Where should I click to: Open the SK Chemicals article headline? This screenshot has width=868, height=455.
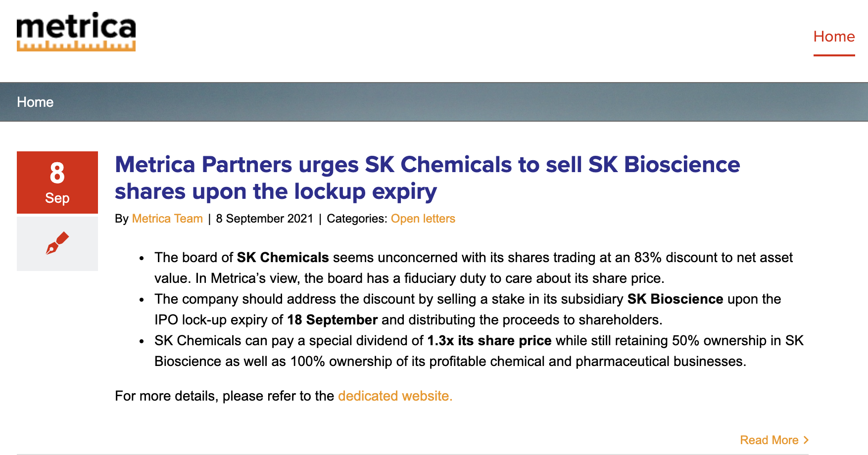(x=428, y=178)
